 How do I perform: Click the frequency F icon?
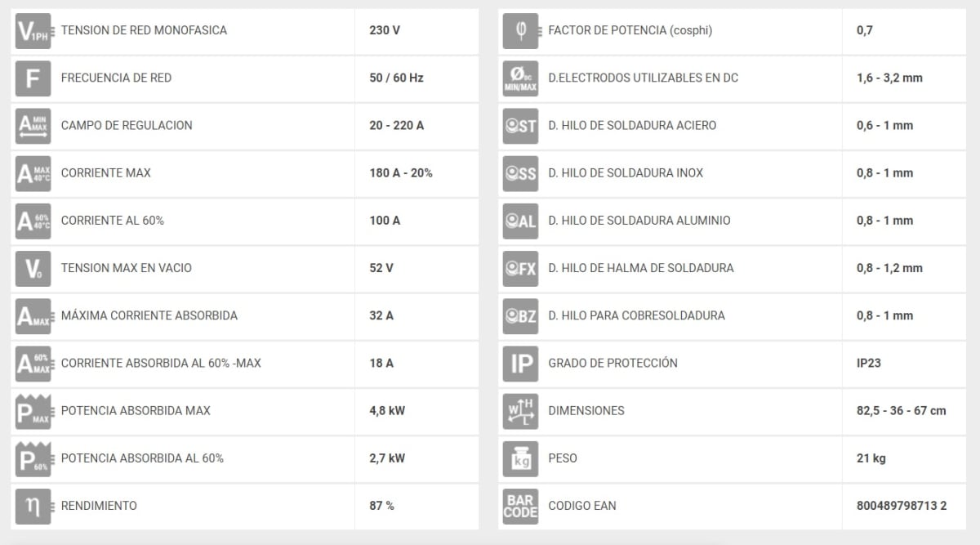point(33,78)
